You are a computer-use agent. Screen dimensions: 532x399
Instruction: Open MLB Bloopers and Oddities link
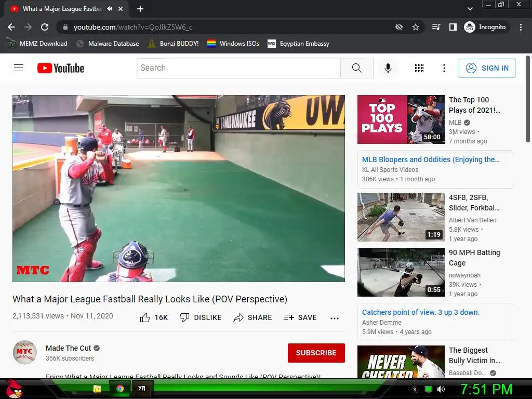click(x=431, y=159)
